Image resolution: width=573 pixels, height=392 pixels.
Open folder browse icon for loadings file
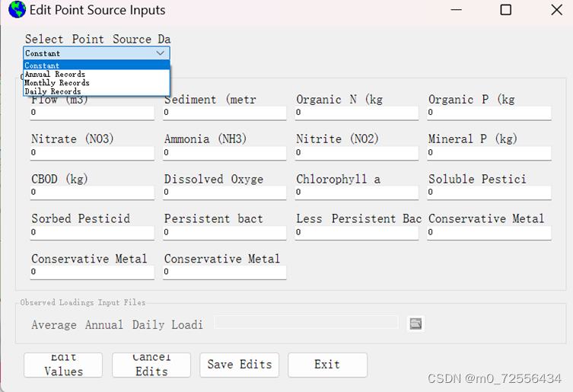coord(415,323)
